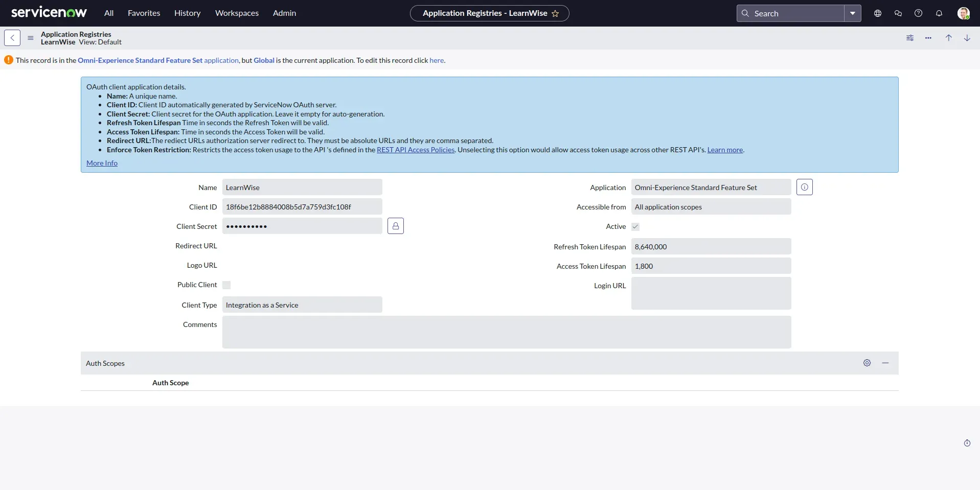
Task: Click the Comments text area
Action: tap(507, 332)
